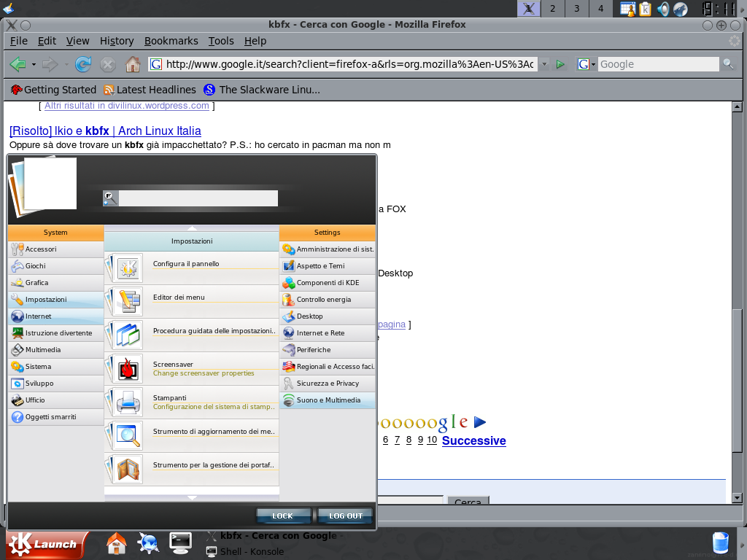
Task: Open the Tools menu
Action: click(221, 41)
